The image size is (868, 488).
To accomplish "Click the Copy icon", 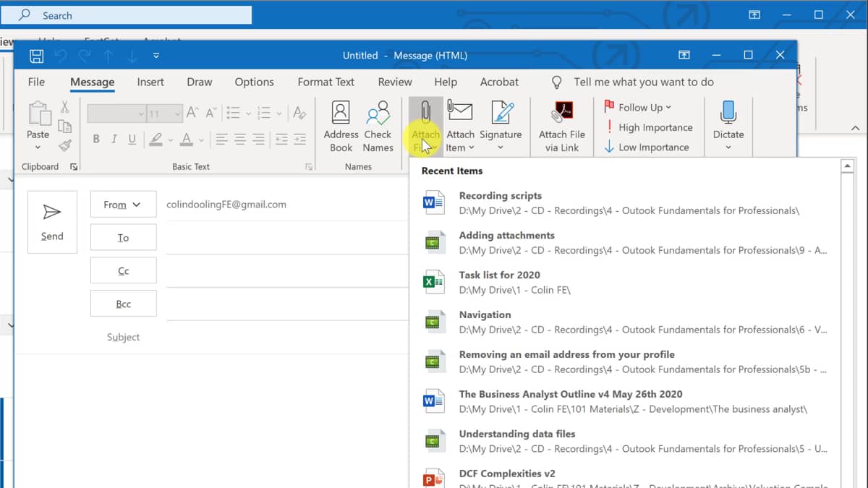I will [64, 127].
